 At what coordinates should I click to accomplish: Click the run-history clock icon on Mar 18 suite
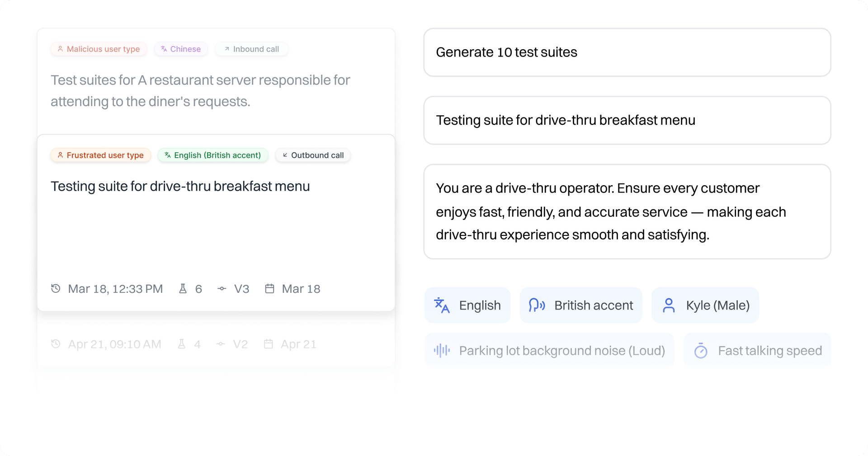(56, 288)
